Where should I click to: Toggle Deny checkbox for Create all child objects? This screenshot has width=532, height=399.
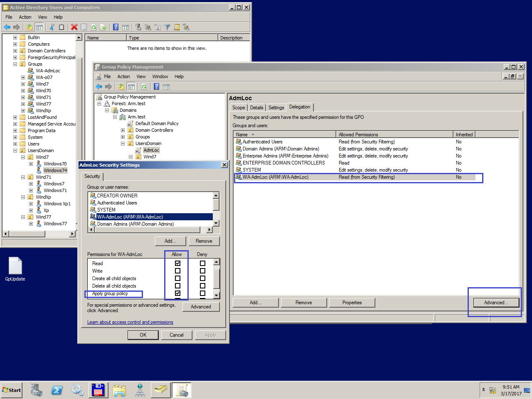coord(202,278)
